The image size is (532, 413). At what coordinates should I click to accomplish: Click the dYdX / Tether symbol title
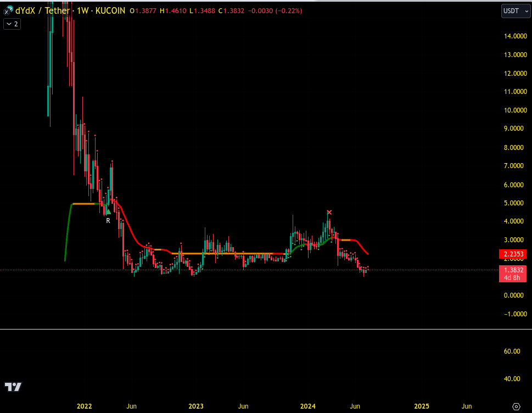(43, 11)
